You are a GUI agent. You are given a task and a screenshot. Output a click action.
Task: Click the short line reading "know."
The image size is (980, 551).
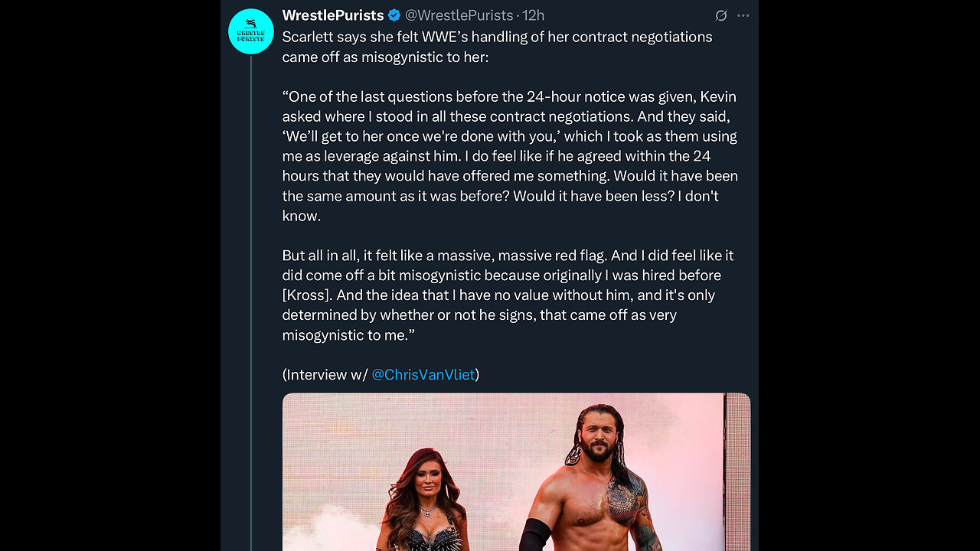301,216
